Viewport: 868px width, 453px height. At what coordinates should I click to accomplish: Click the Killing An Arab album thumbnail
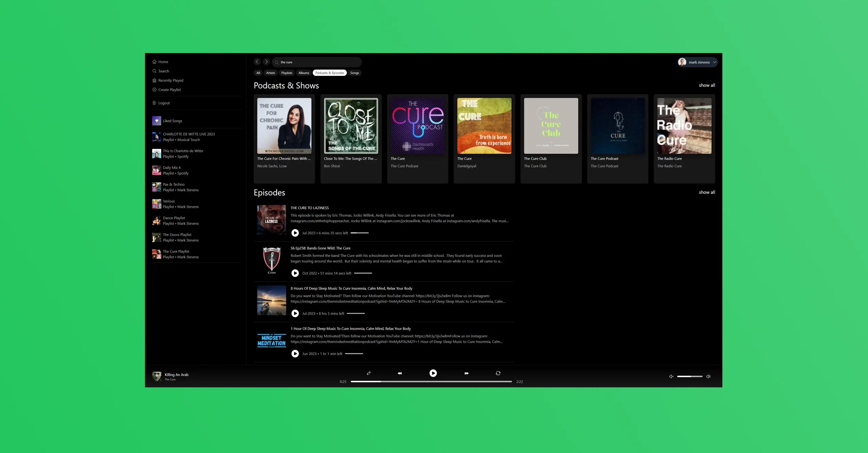coord(157,376)
